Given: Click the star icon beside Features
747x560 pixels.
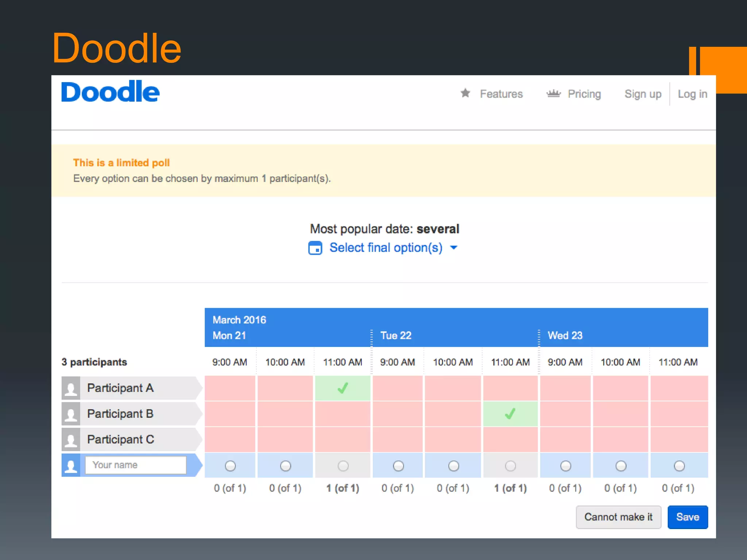Looking at the screenshot, I should 465,93.
